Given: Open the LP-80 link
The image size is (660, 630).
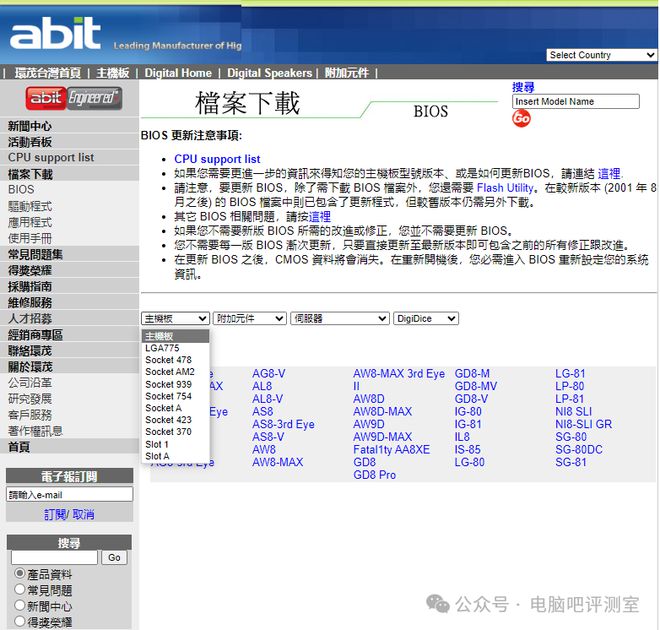Looking at the screenshot, I should tap(570, 386).
